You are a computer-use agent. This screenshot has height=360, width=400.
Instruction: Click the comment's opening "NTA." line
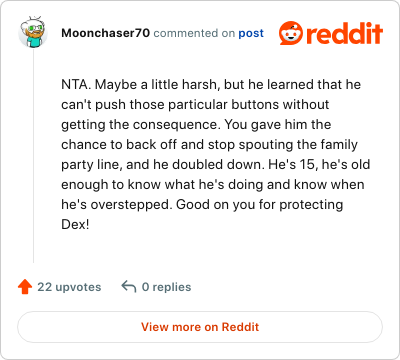211,85
